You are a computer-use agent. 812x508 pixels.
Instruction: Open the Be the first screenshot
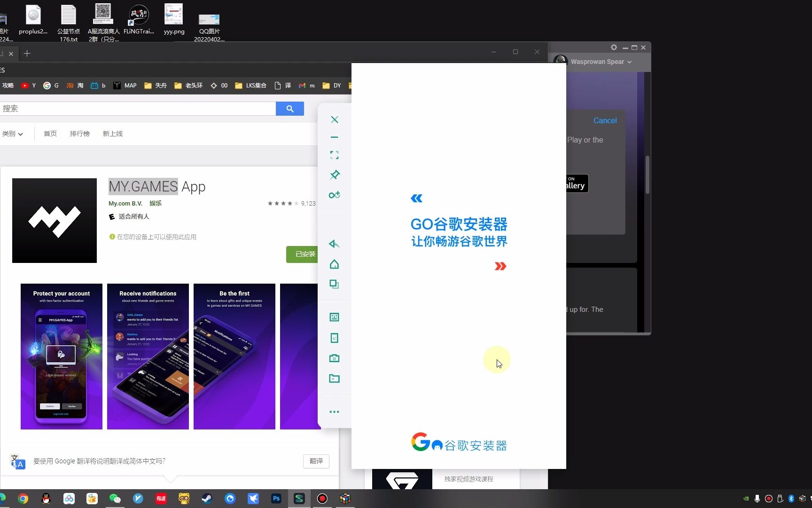(234, 357)
